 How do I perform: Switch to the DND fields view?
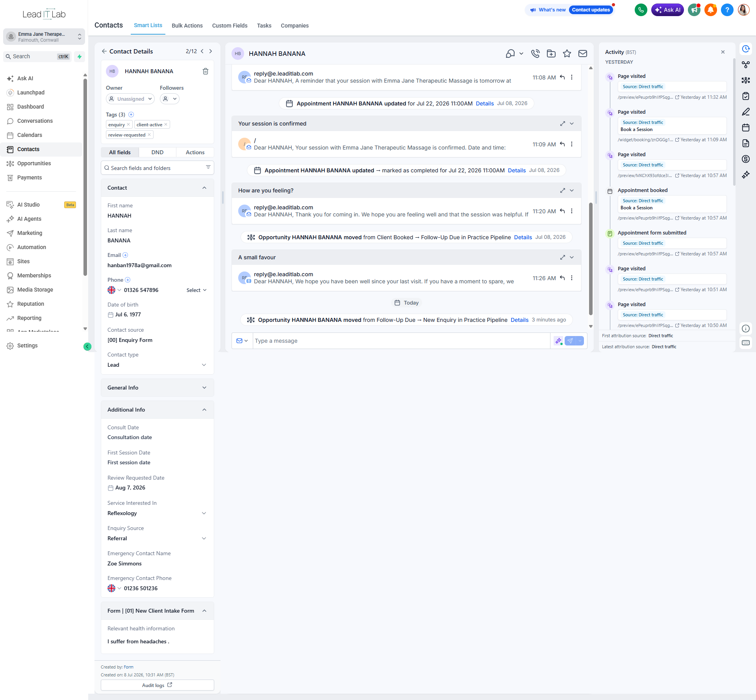pyautogui.click(x=157, y=152)
